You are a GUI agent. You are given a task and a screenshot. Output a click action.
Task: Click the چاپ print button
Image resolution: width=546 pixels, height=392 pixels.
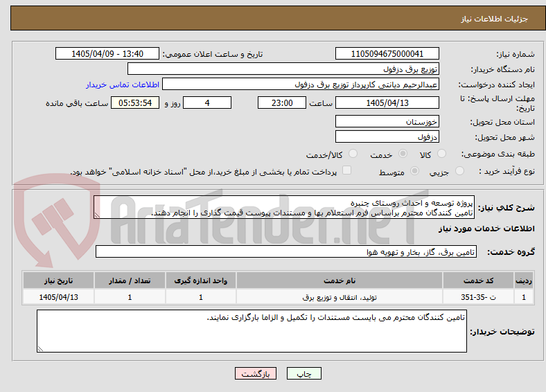coord(304,373)
